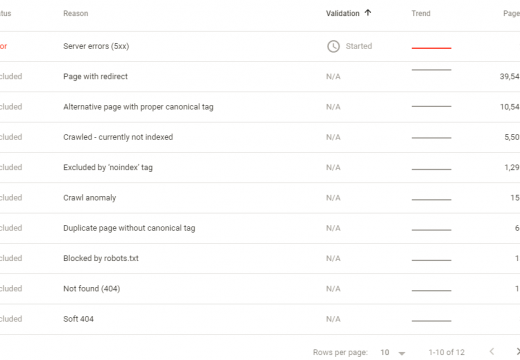
Task: Select the Soft 404 row
Action: point(260,319)
